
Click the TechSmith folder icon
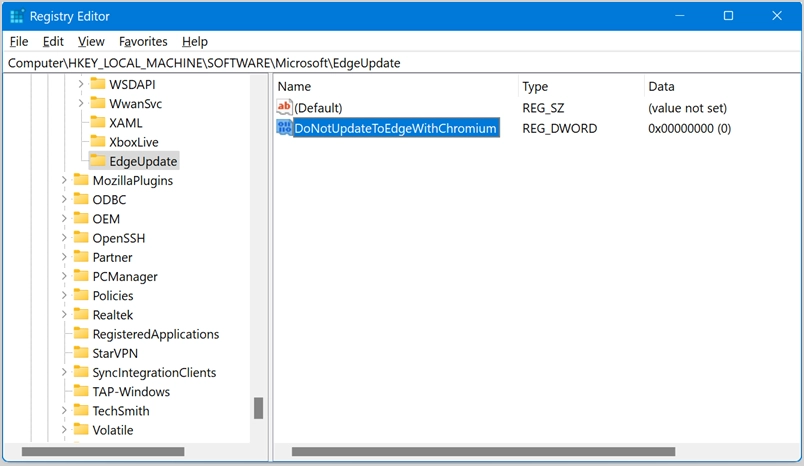pyautogui.click(x=81, y=411)
